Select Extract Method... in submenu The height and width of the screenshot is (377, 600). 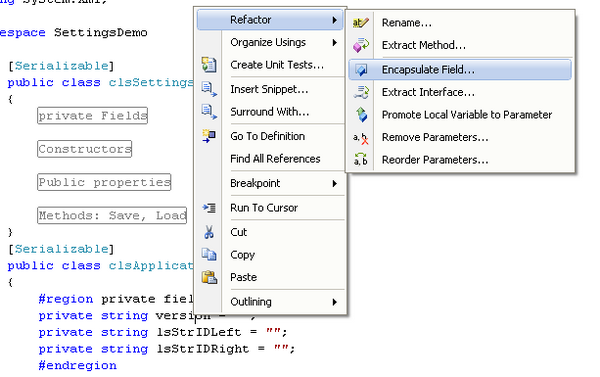[x=460, y=45]
